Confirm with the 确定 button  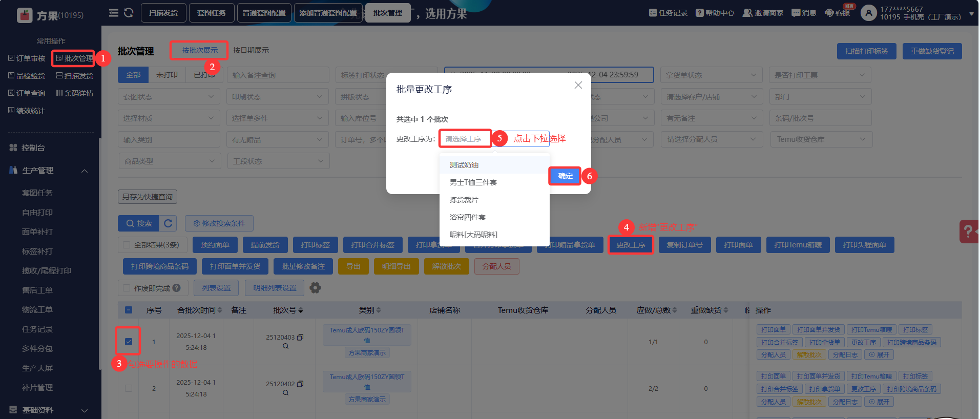pyautogui.click(x=565, y=176)
